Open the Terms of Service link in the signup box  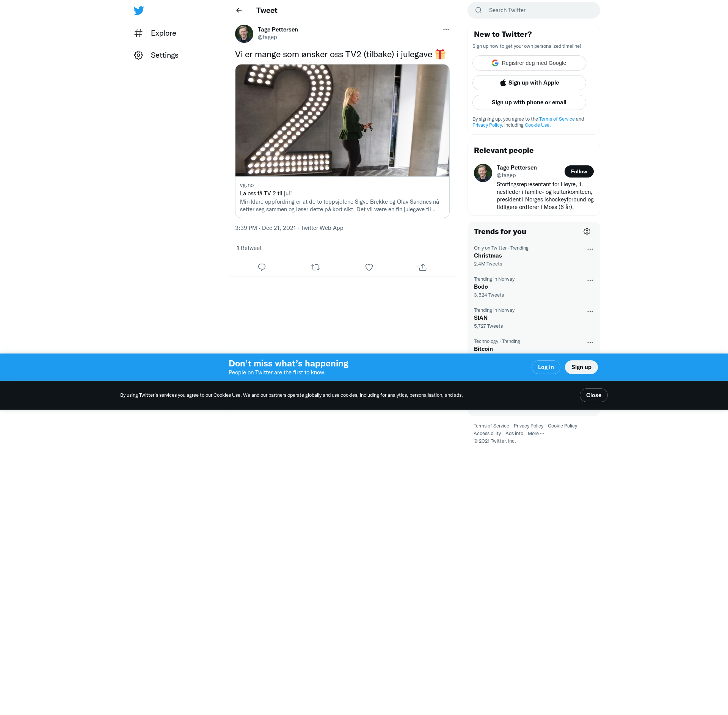click(x=557, y=119)
